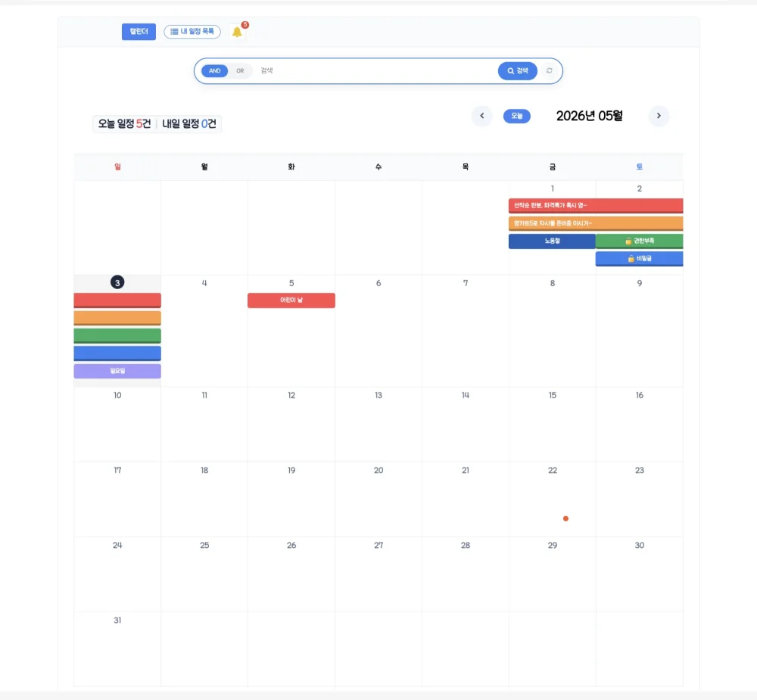Click the blue 토 Saturday column header
757x700 pixels.
(639, 167)
